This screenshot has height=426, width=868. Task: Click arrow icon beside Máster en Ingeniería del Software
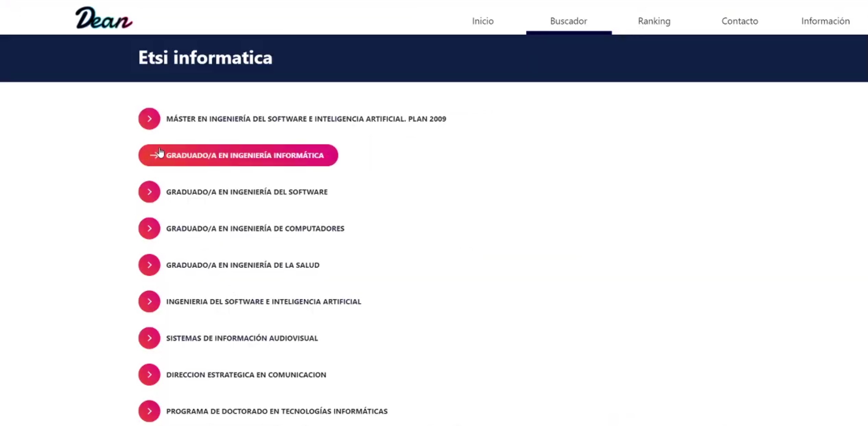149,119
